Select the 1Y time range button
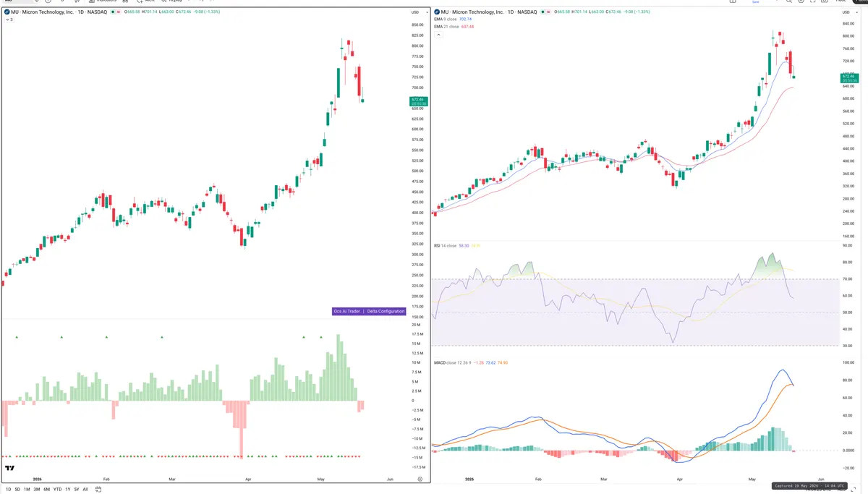The image size is (868, 494). pyautogui.click(x=67, y=489)
